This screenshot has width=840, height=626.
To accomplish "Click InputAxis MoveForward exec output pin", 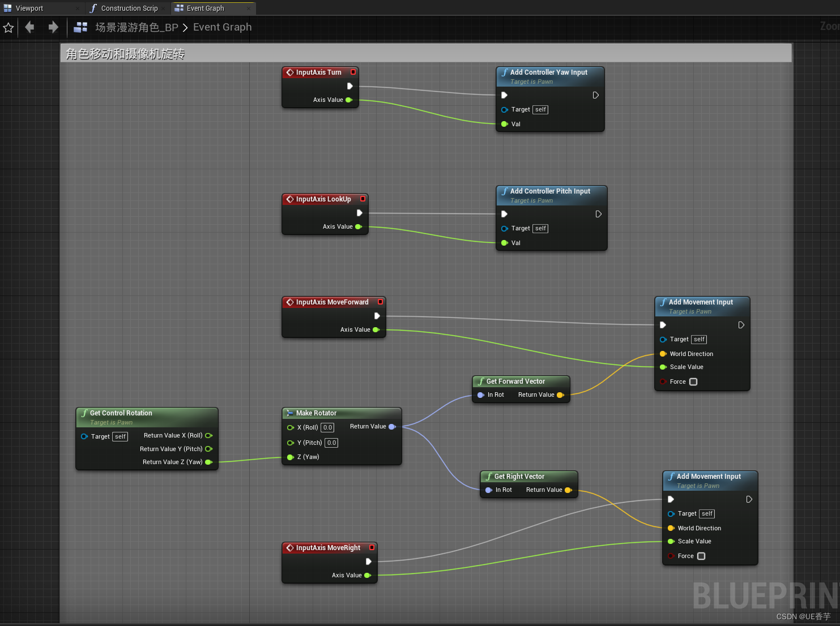I will (377, 316).
